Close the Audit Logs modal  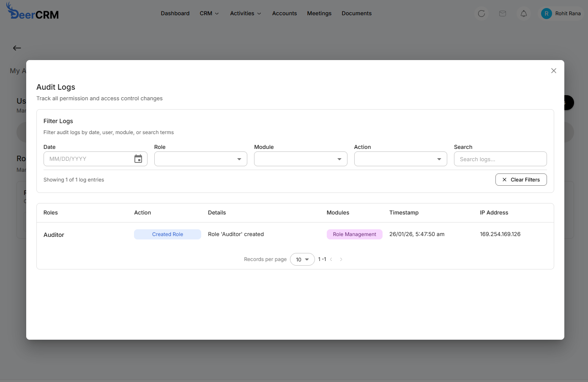coord(554,71)
